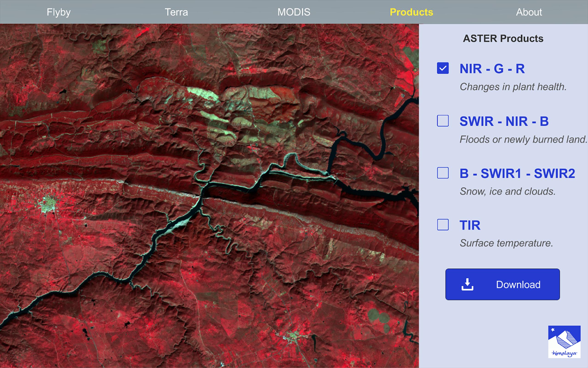
Task: Click the SWIR - NIR - B label
Action: click(504, 121)
